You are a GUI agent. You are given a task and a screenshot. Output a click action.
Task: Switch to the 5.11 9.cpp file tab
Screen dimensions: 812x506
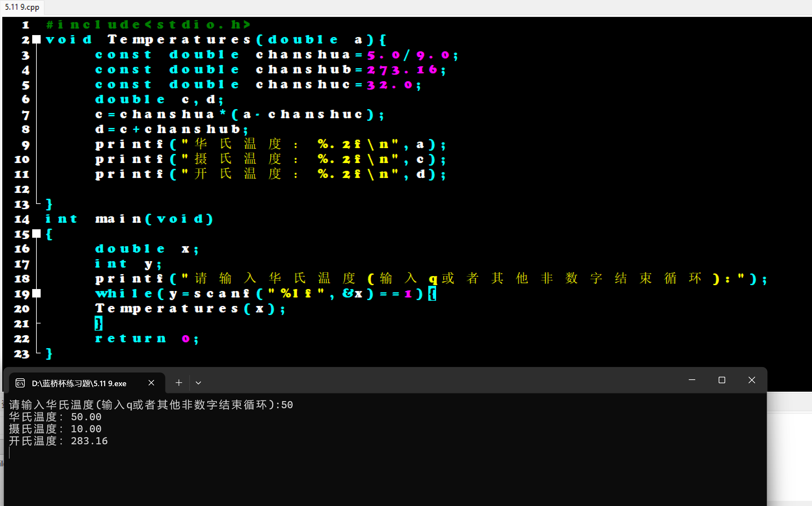point(22,7)
